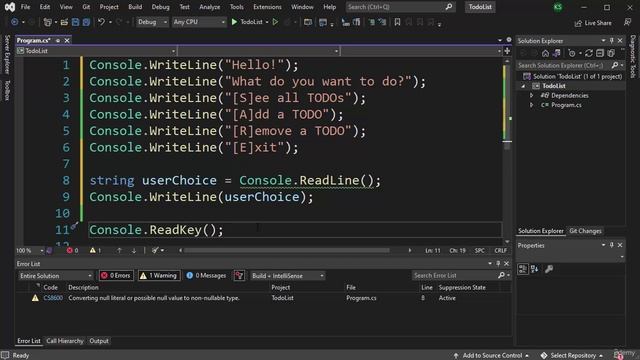Switch to the Git Changes tab

click(585, 231)
